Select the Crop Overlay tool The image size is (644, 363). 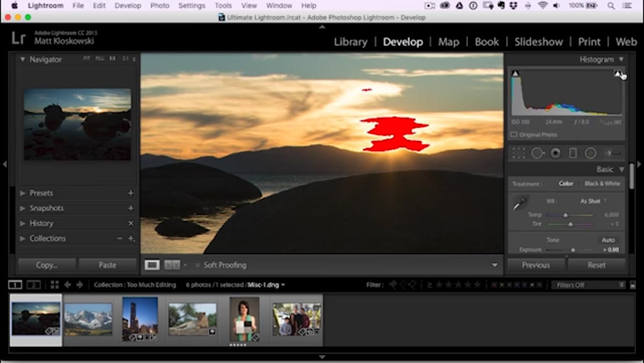(518, 154)
